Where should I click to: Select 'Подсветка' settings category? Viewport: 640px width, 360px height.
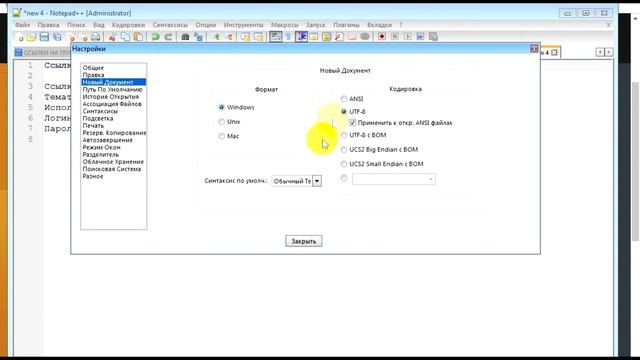[98, 118]
